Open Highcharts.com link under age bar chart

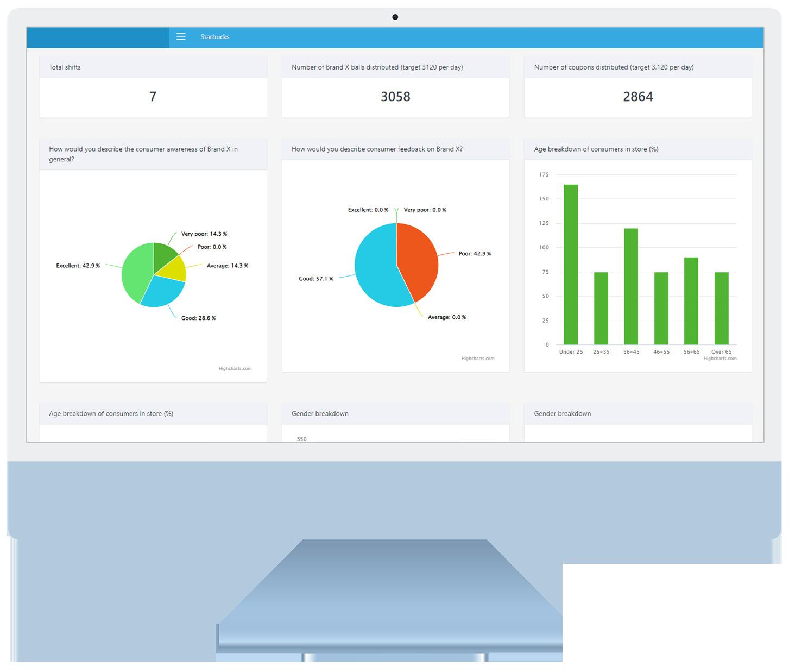coord(720,359)
